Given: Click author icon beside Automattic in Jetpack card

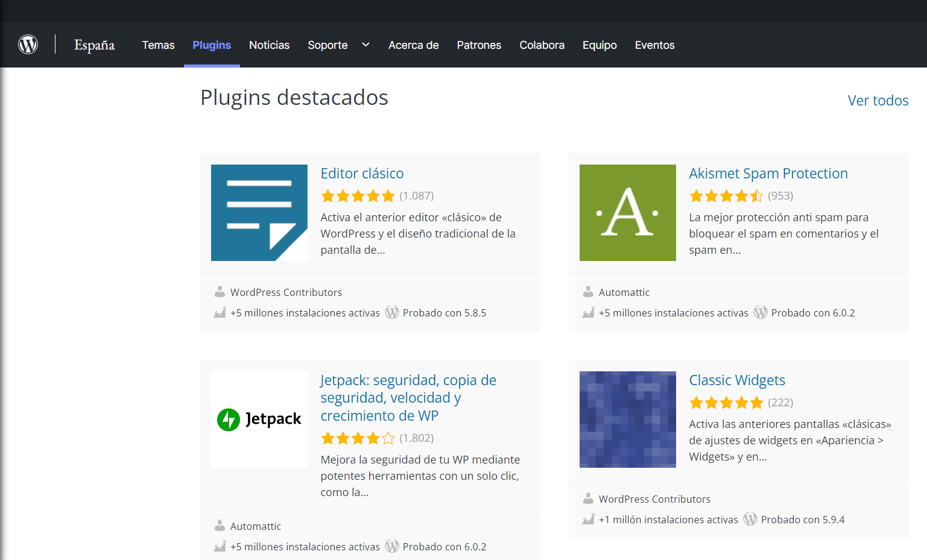Looking at the screenshot, I should click(x=220, y=526).
